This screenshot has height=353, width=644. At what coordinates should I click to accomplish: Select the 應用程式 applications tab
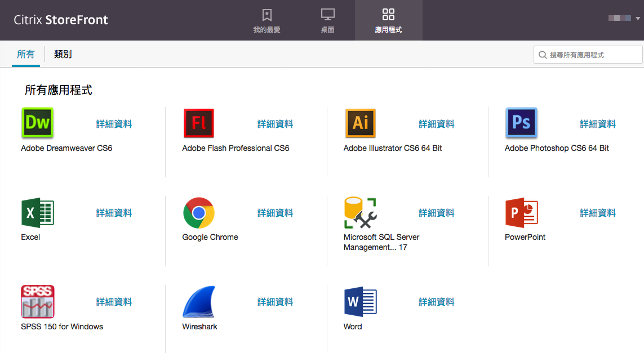click(x=388, y=20)
